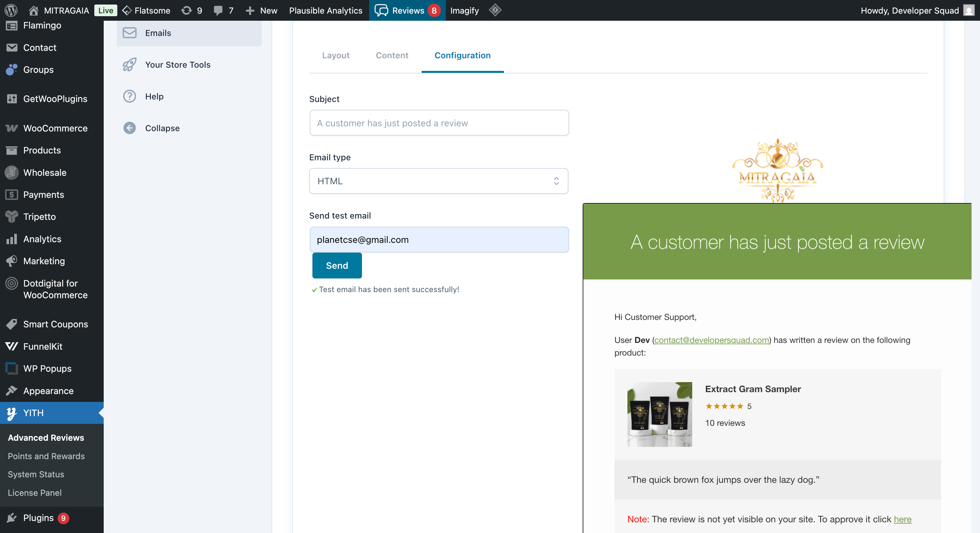
Task: Open the user avatar at top right
Action: (x=969, y=10)
